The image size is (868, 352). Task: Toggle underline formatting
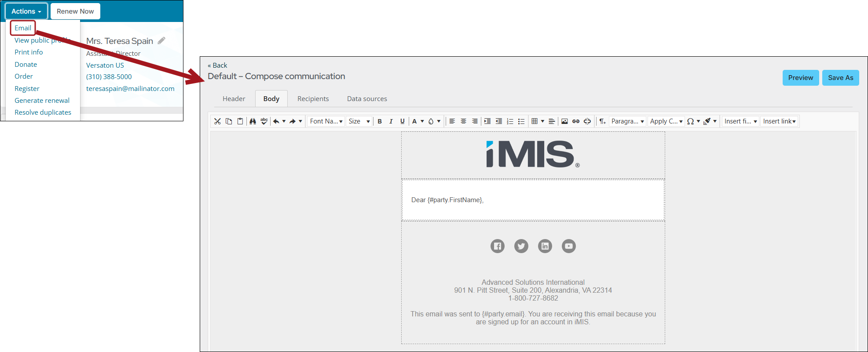tap(403, 121)
